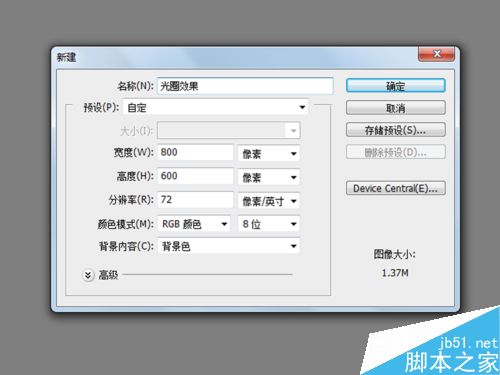
Task: Click the 高度 height value field
Action: (x=195, y=176)
